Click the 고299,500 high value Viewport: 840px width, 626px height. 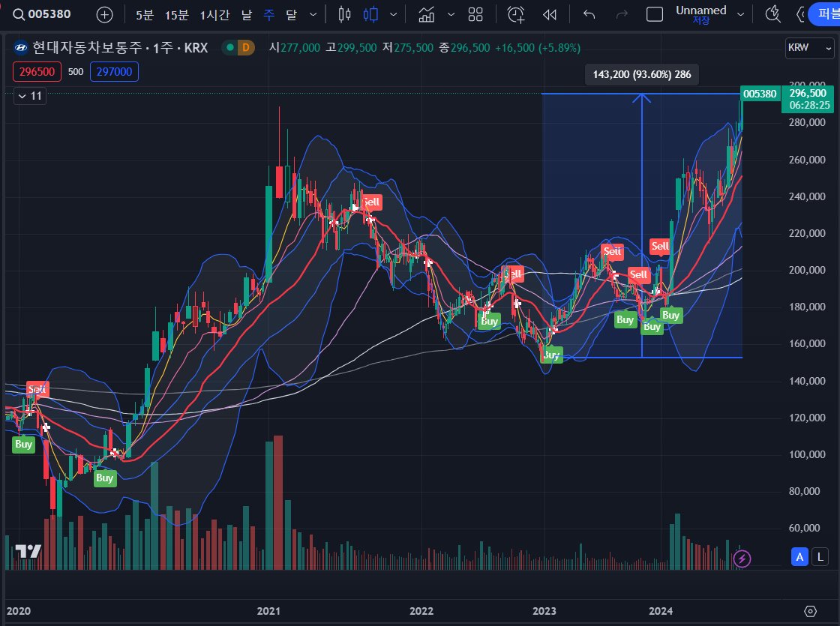(351, 48)
